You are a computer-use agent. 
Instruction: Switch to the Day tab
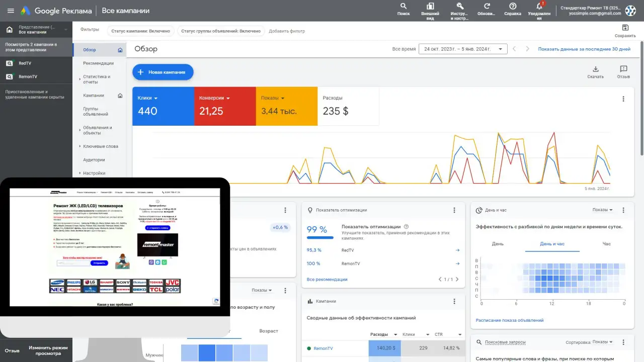pyautogui.click(x=498, y=244)
